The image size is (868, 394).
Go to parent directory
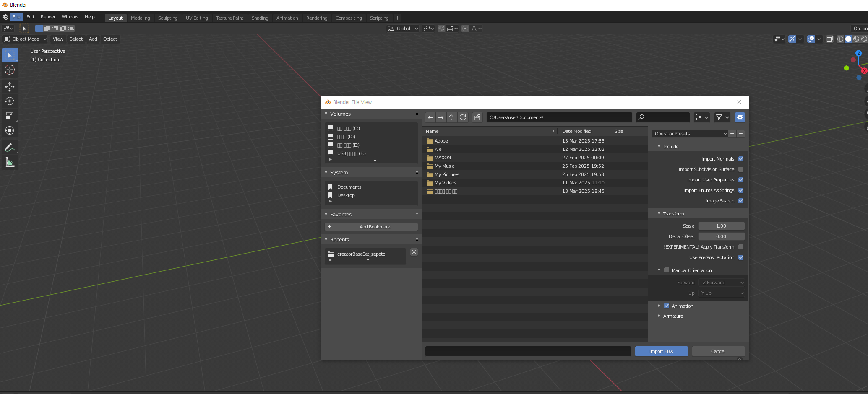tap(452, 117)
